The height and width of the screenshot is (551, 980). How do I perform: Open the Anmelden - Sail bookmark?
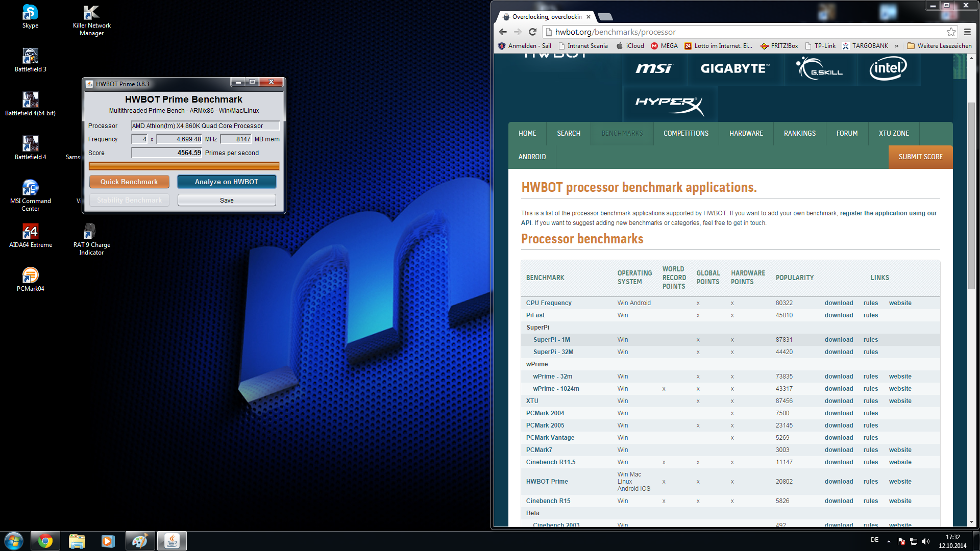click(x=525, y=46)
